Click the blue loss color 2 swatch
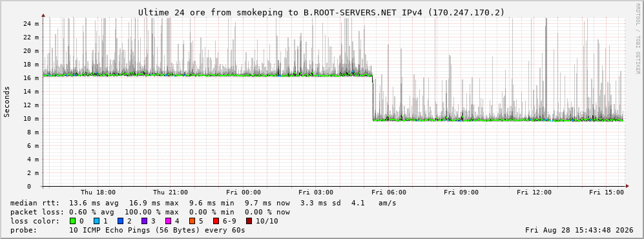The height and width of the screenshot is (239, 644). [x=120, y=221]
